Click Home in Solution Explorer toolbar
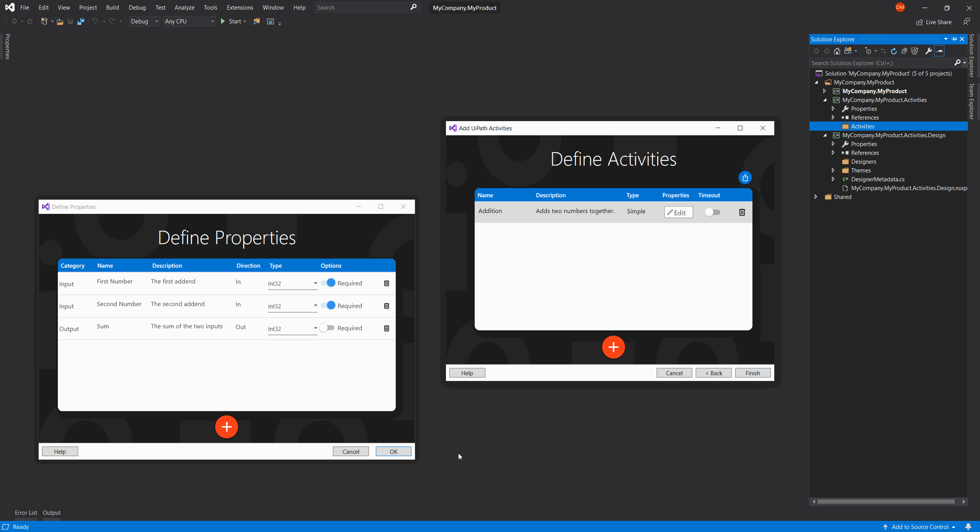 (x=837, y=51)
